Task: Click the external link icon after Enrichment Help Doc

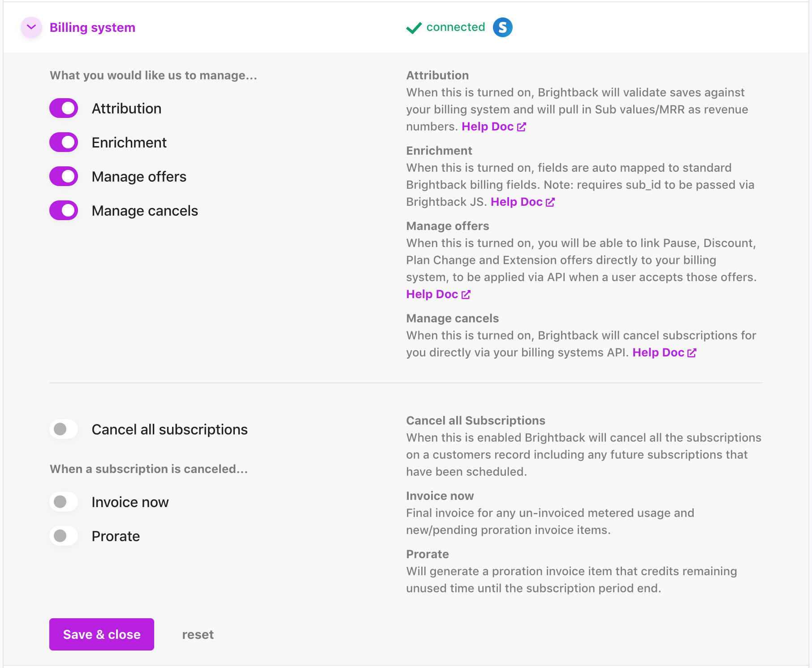Action: [550, 202]
